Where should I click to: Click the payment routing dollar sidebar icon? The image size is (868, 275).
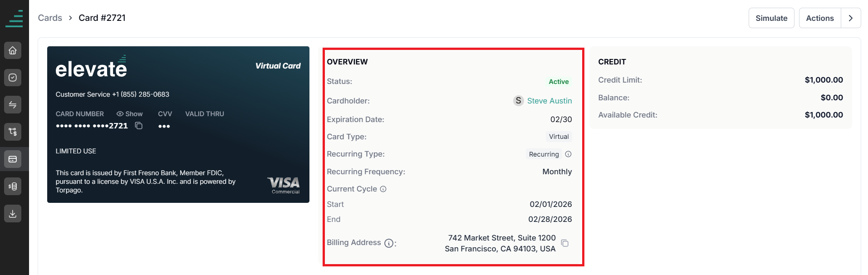point(13,132)
